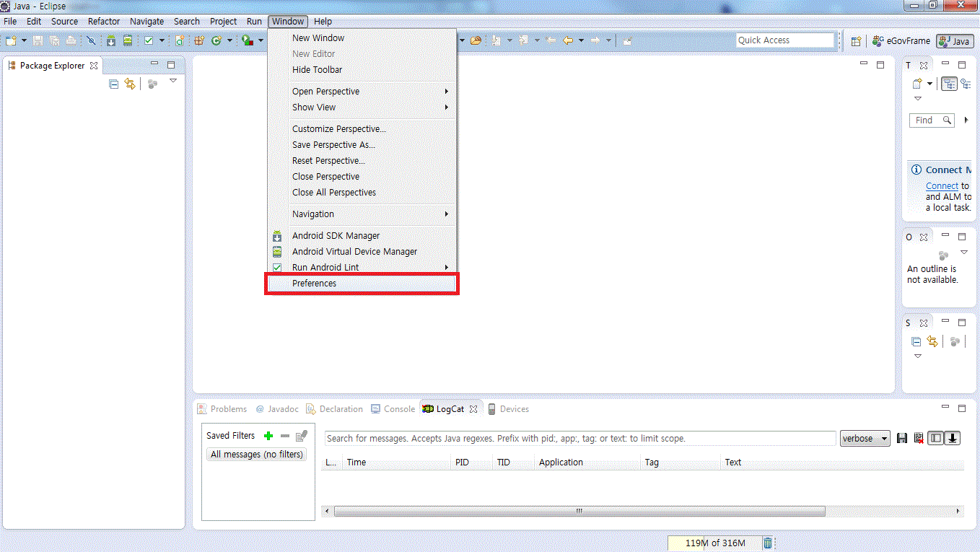Click the LogCat horizontal scrollbar
Viewport: 980px width, 552px height.
[579, 511]
